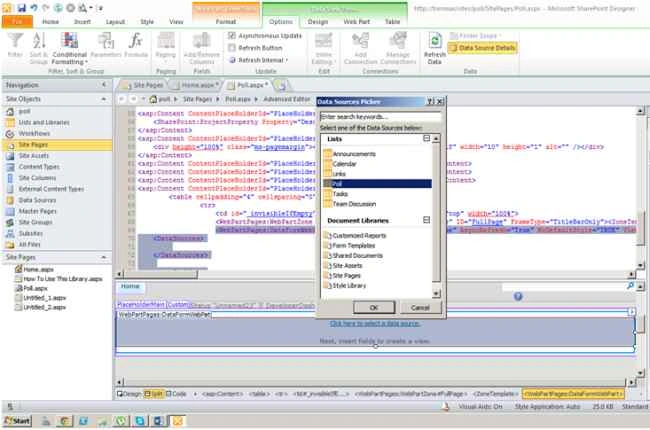This screenshot has height=430, width=650.
Task: Click Save icon in quick access toolbar
Action: point(22,8)
